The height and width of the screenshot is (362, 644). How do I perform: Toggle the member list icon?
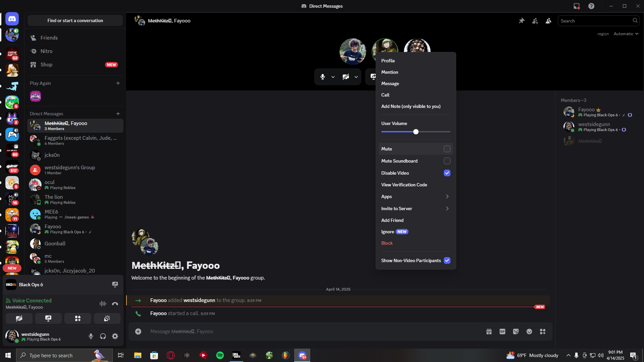click(548, 21)
